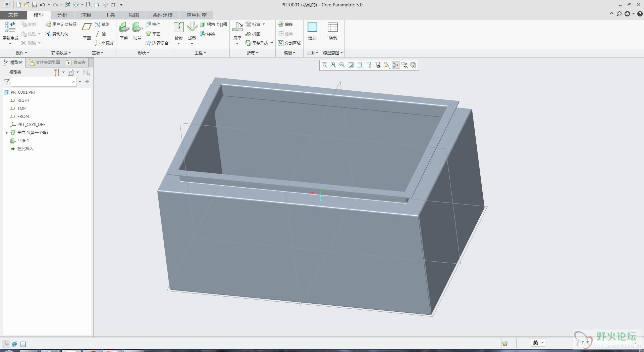The image size is (644, 352).
Task: Open the 获取数据 group dropdown
Action: coord(61,53)
